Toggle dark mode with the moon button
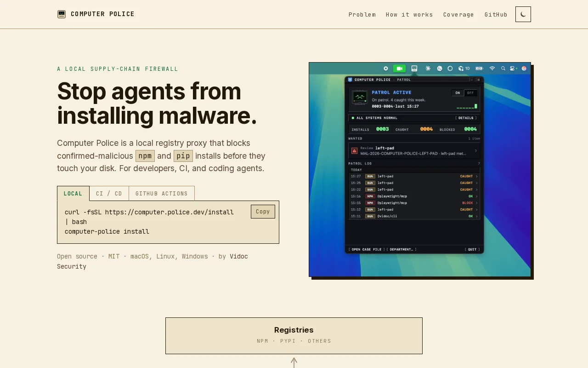Image resolution: width=588 pixels, height=368 pixels. click(x=523, y=14)
